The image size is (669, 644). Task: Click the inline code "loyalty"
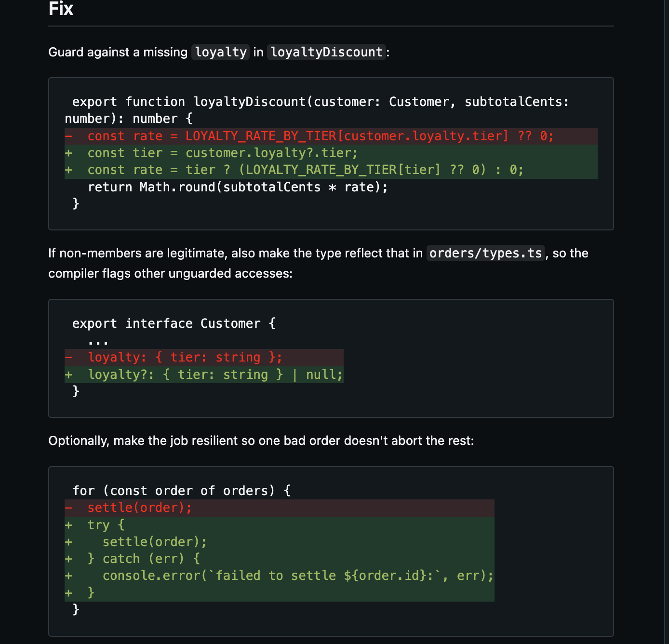click(221, 52)
